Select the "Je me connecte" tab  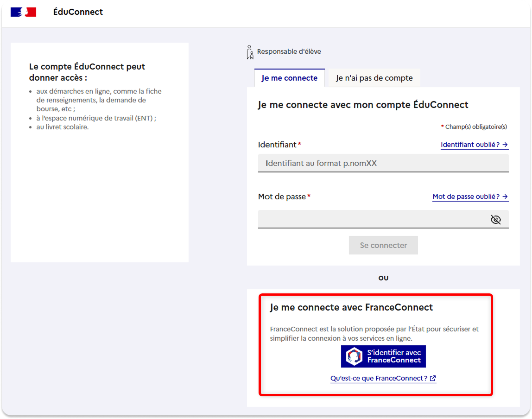(x=290, y=78)
